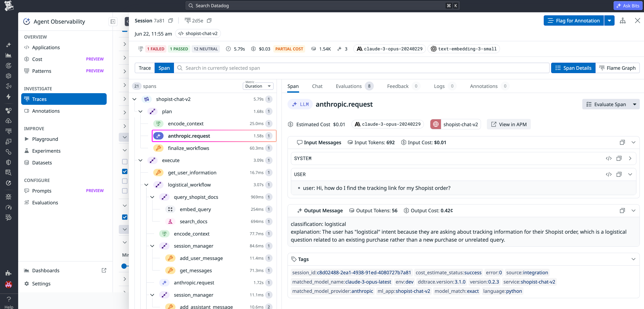View USER message as raw code

click(x=609, y=174)
